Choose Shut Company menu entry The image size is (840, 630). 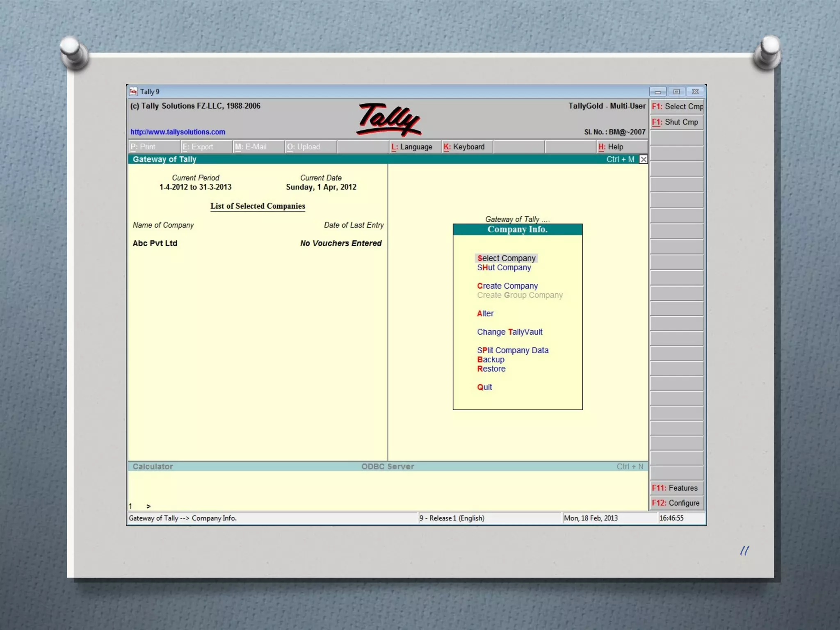click(504, 267)
